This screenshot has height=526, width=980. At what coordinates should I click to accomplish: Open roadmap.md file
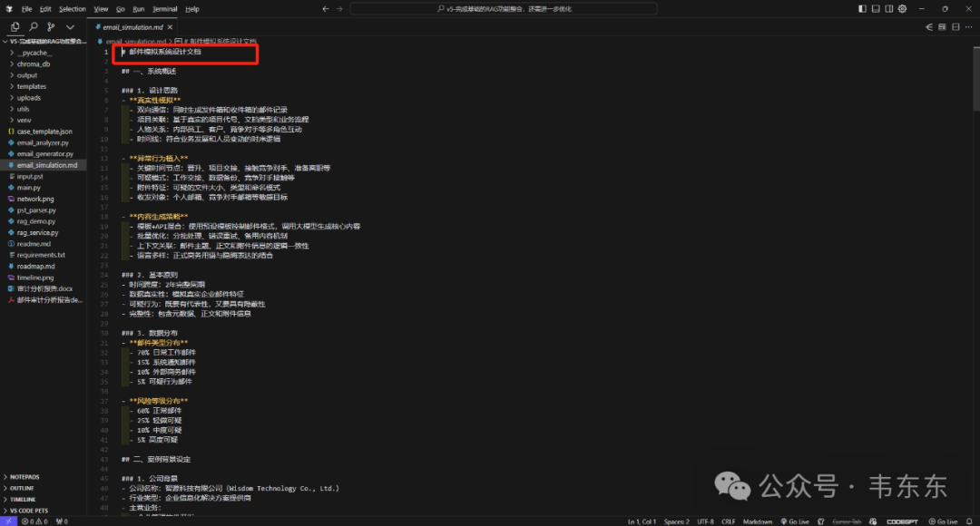44,266
